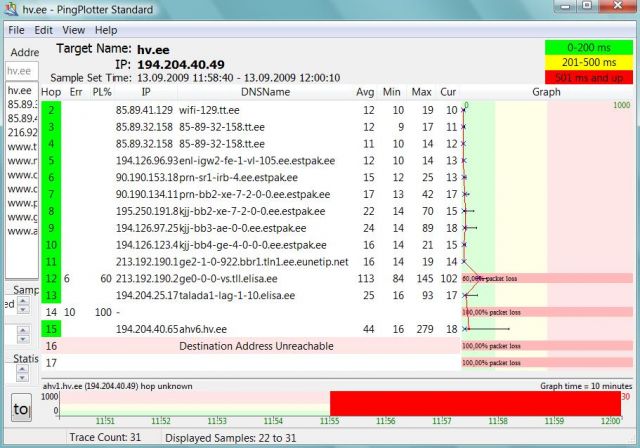Click the green 0-200 ms legend swatch
The height and width of the screenshot is (448, 640).
click(589, 48)
